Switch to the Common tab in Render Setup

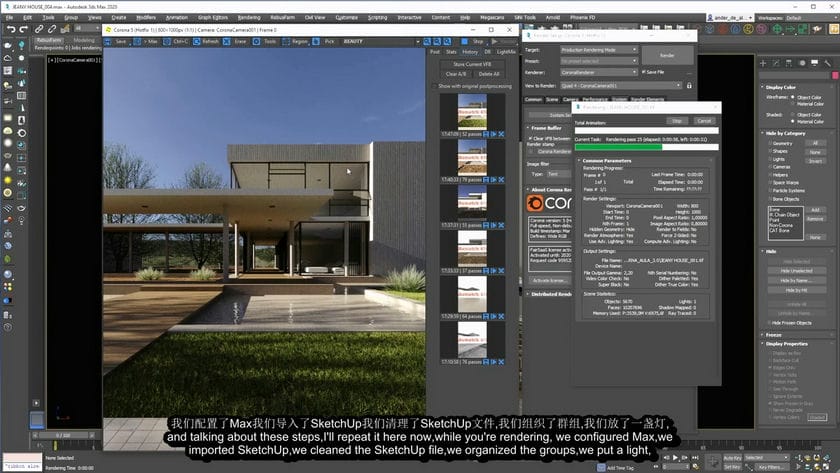pos(533,99)
